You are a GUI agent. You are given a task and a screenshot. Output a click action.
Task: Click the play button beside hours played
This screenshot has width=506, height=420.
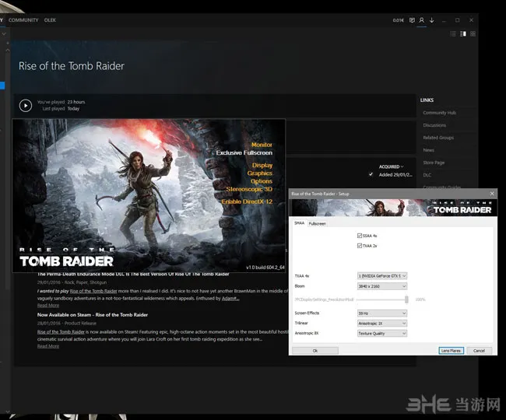[26, 106]
